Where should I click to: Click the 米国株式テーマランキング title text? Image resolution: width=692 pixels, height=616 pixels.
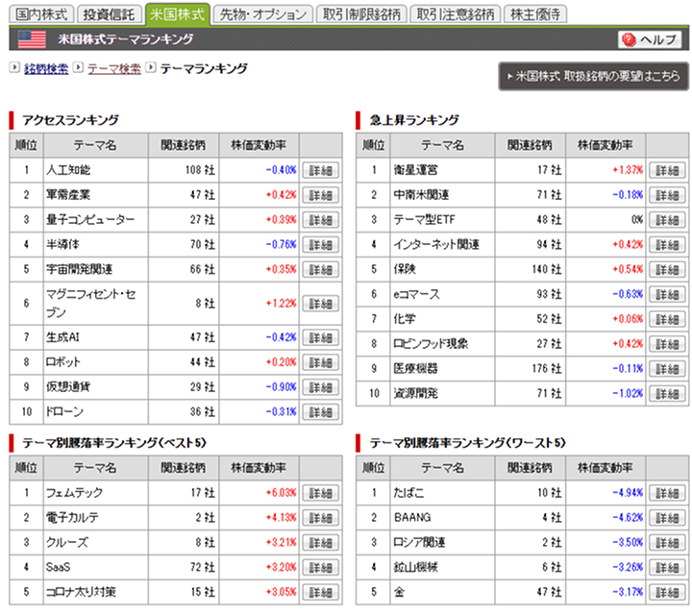(x=125, y=39)
